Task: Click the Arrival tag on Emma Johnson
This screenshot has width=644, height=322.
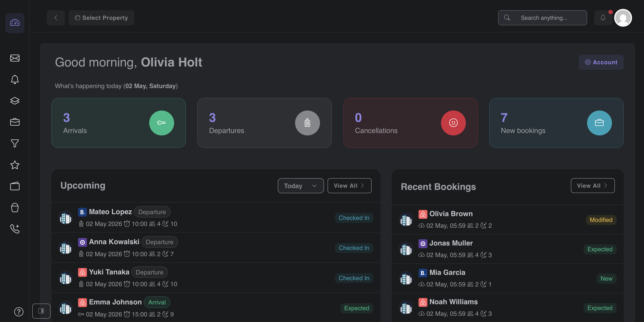Action: (157, 302)
